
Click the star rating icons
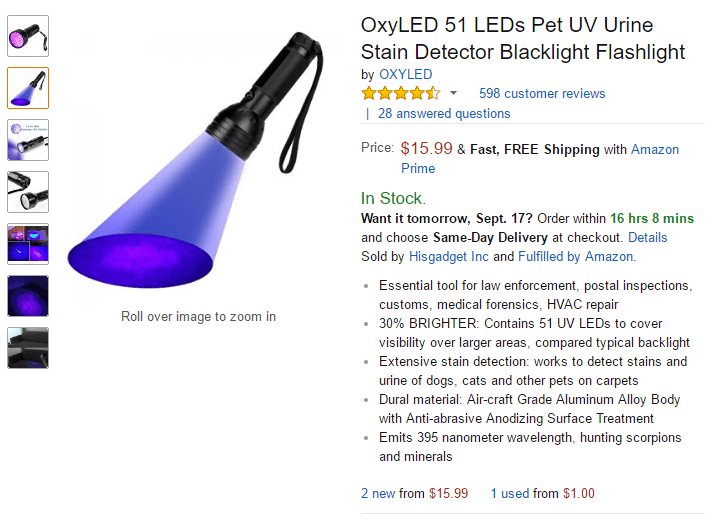[x=400, y=94]
